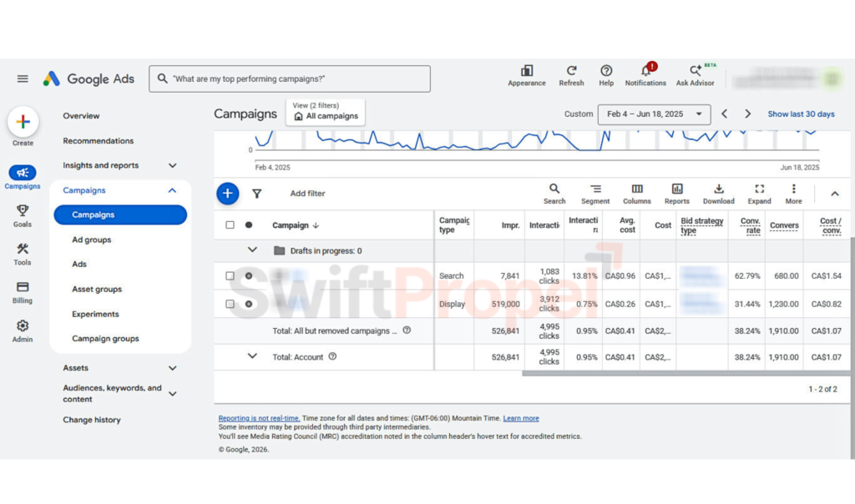
Task: Sort by the Impr. column header
Action: coord(510,225)
